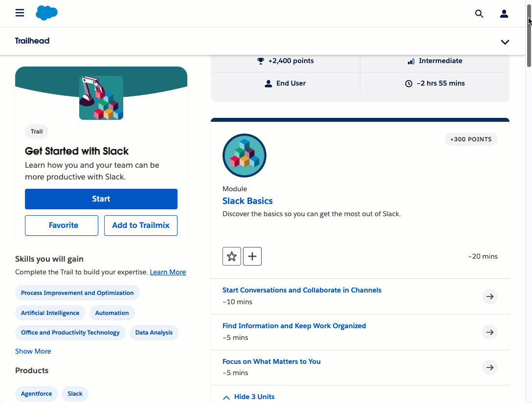Screen dimensions: 532x403
Task: Click the clock icon beside ~2 hrs 55 mins
Action: coord(408,84)
